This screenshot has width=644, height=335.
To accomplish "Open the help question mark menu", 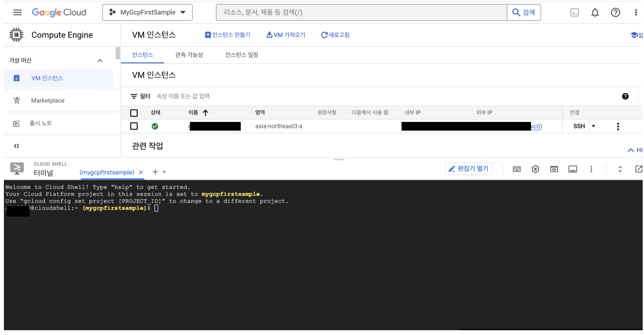I will pos(615,13).
